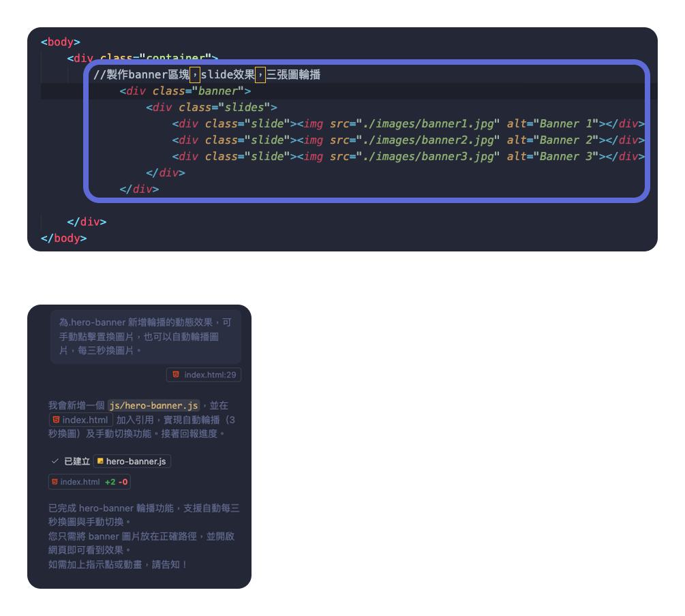This screenshot has height=616, width=685.
Task: Click the first highlighted comma in the comment
Action: tap(195, 74)
